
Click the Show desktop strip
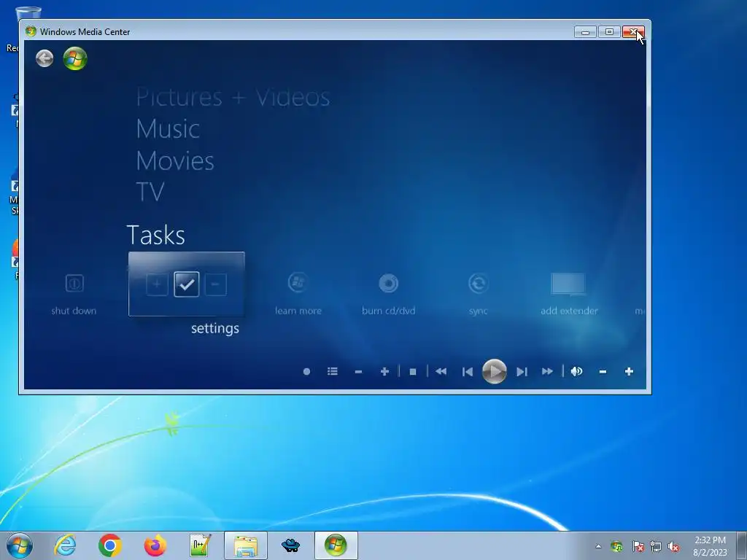click(x=742, y=545)
